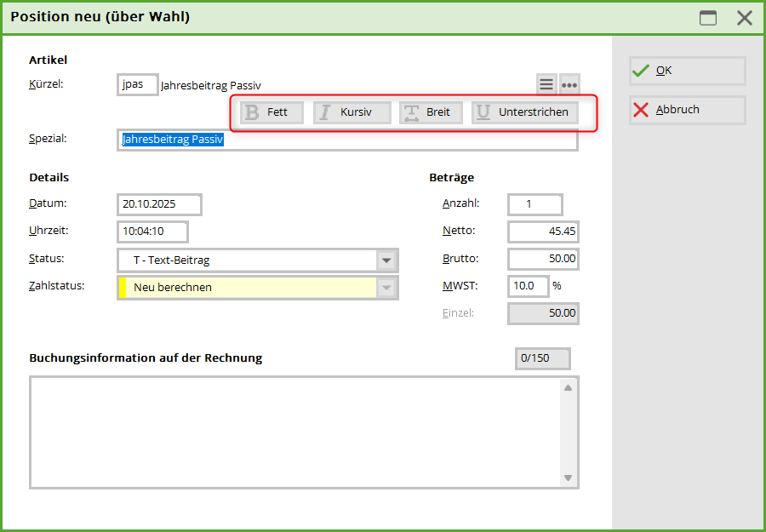Viewport: 766px width, 532px height.
Task: Click the yellow Zahlstatus color marker
Action: [x=123, y=288]
